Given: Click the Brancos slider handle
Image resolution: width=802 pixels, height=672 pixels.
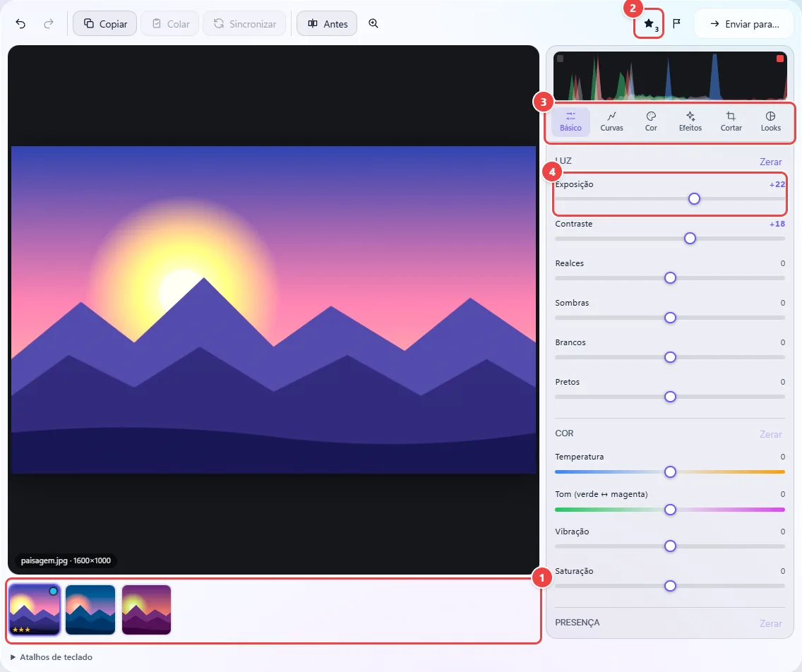Looking at the screenshot, I should pyautogui.click(x=670, y=357).
